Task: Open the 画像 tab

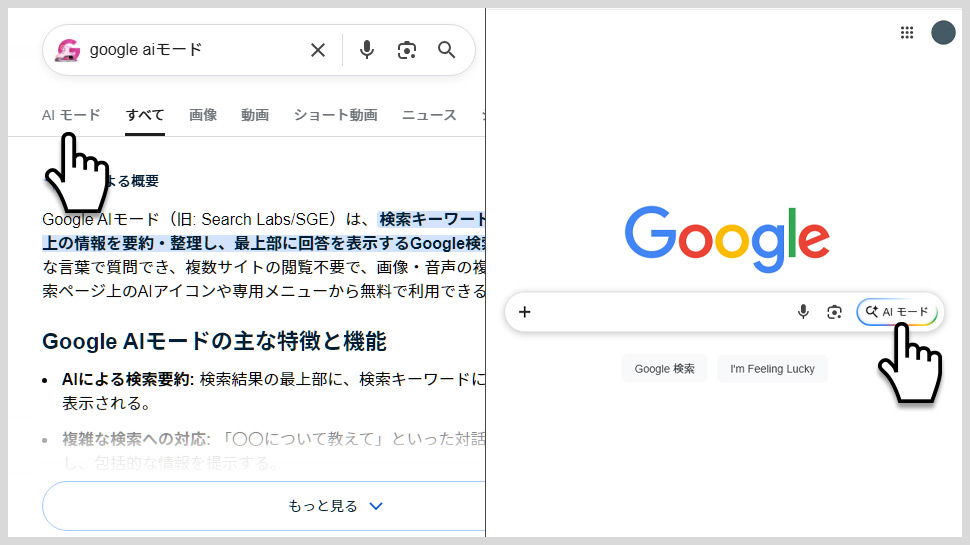Action: (x=203, y=115)
